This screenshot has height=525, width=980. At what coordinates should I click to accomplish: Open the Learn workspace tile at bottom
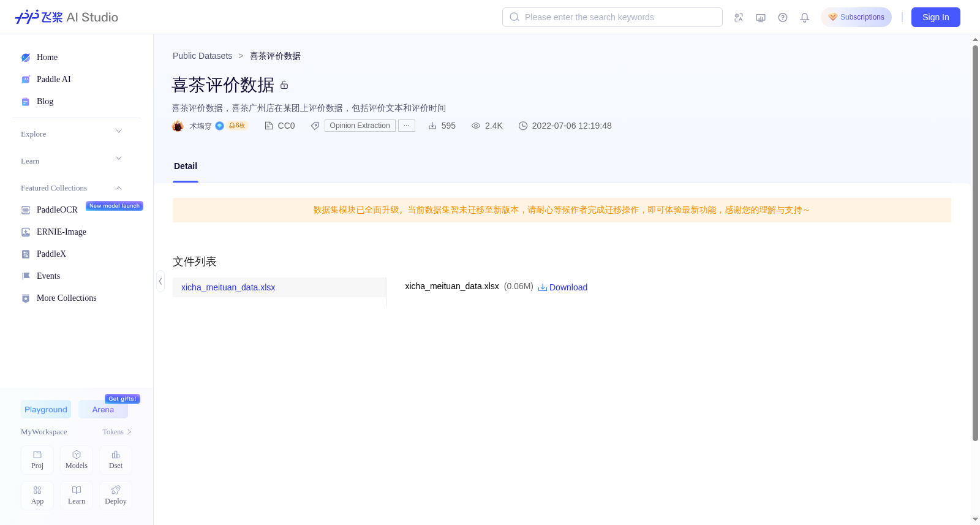point(77,496)
